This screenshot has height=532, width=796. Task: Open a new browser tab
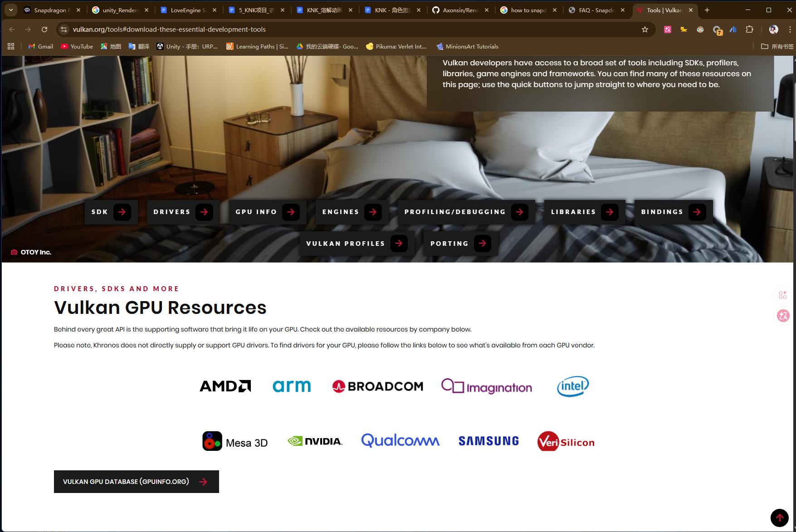tap(707, 10)
